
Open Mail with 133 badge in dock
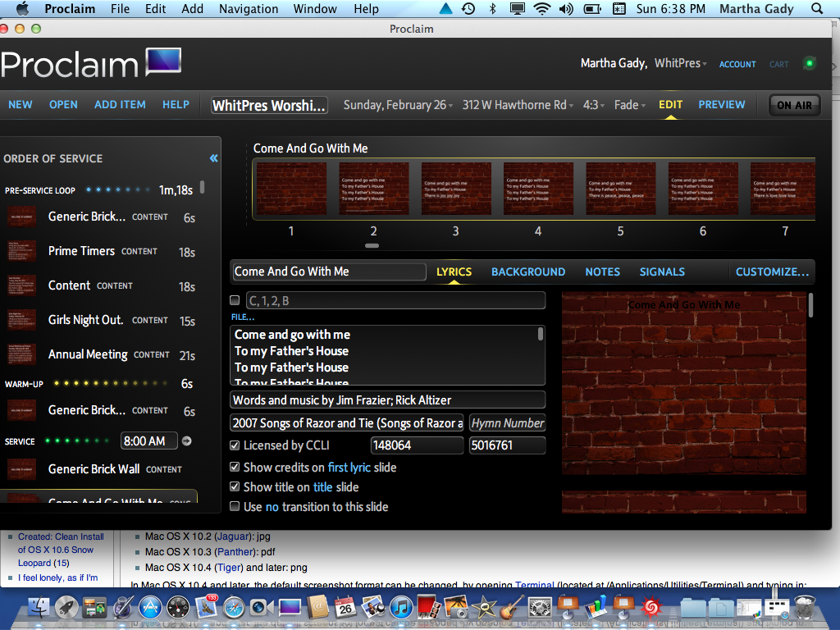206,608
